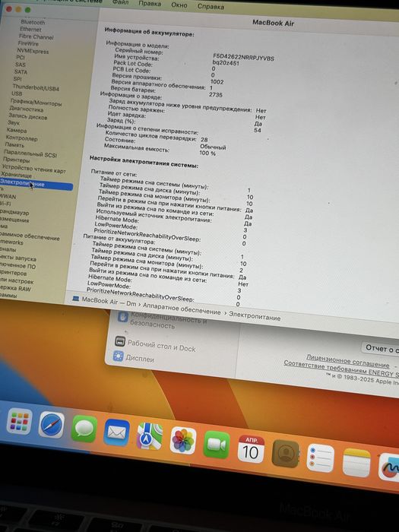Select Камера in the sidebar
The height and width of the screenshot is (532, 399).
point(17,130)
